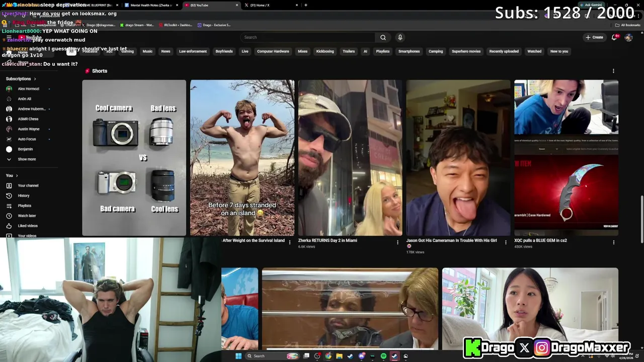This screenshot has height=362, width=644.
Task: Click the Your channel sidebar icon
Action: point(9,186)
